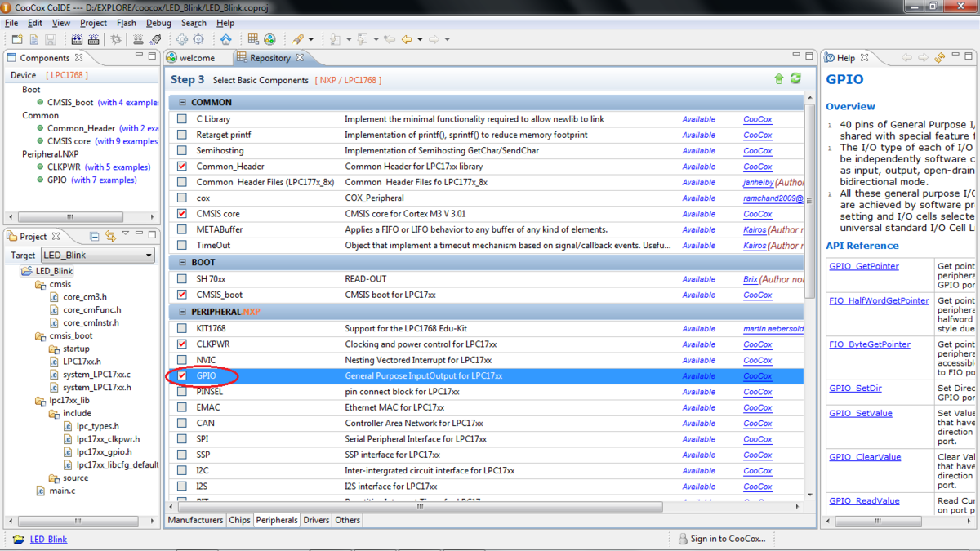Image resolution: width=980 pixels, height=551 pixels.
Task: Uncheck the Common_Header checkbox
Action: [182, 167]
